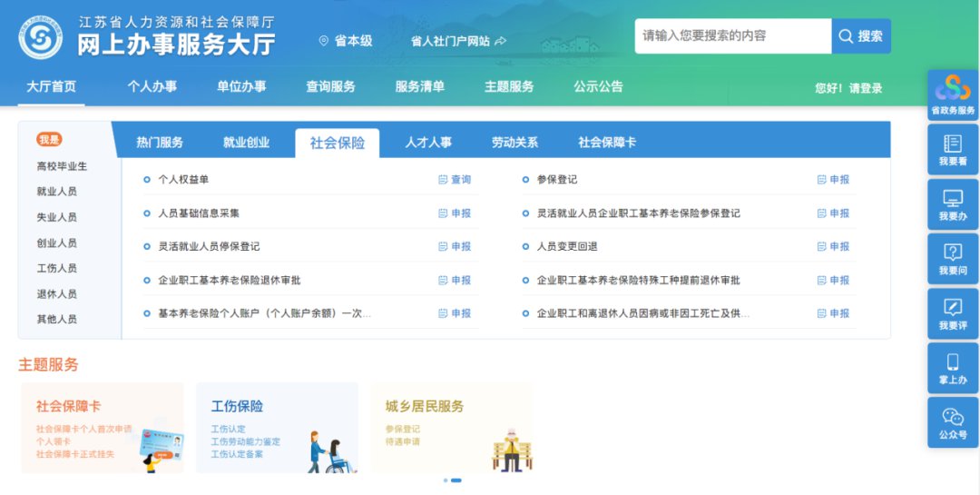Click the site logo icon in header
This screenshot has height=495, width=980.
[42, 37]
